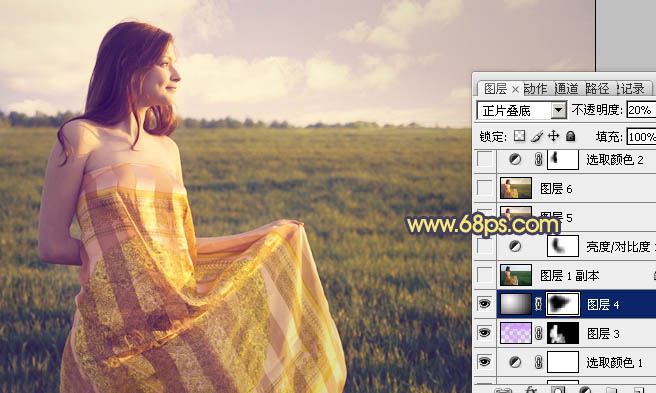
Task: Add layer mask from panel bottom
Action: 558,390
